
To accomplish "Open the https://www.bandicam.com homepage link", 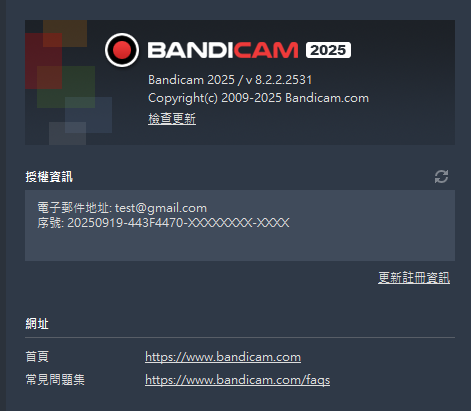I will point(223,357).
